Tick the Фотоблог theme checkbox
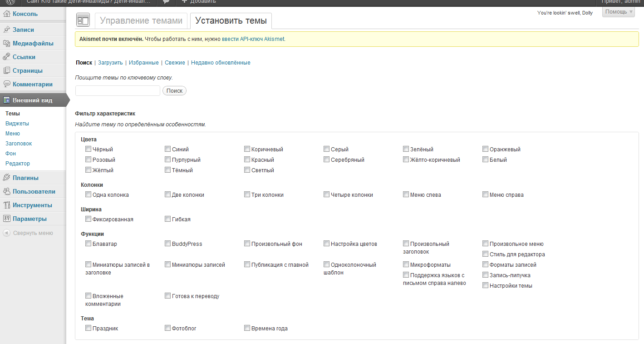 pos(167,328)
